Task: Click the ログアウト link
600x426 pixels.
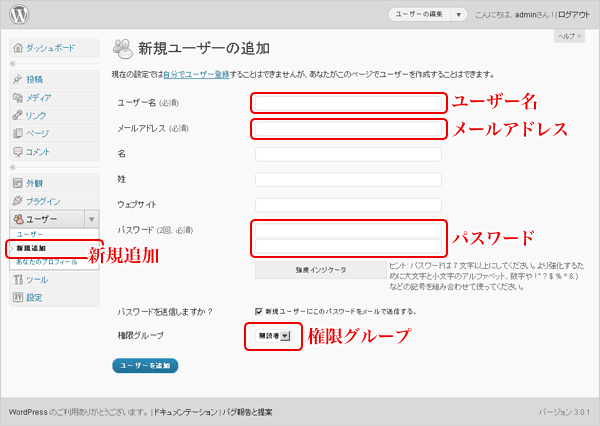Action: [574, 15]
